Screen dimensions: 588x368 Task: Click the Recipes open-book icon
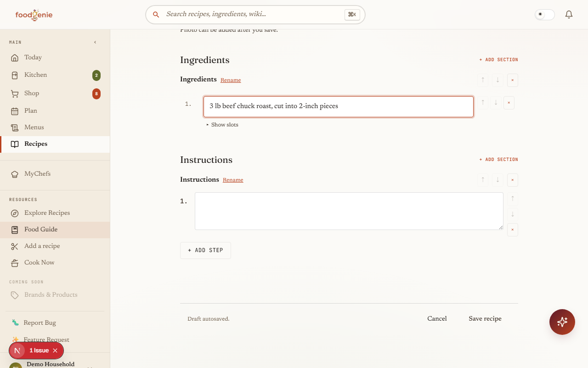click(x=15, y=144)
